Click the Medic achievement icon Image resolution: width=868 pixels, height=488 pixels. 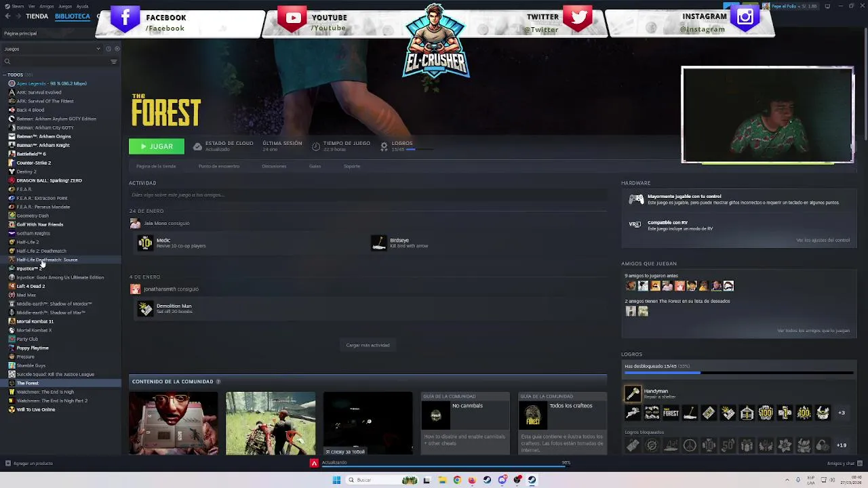145,243
